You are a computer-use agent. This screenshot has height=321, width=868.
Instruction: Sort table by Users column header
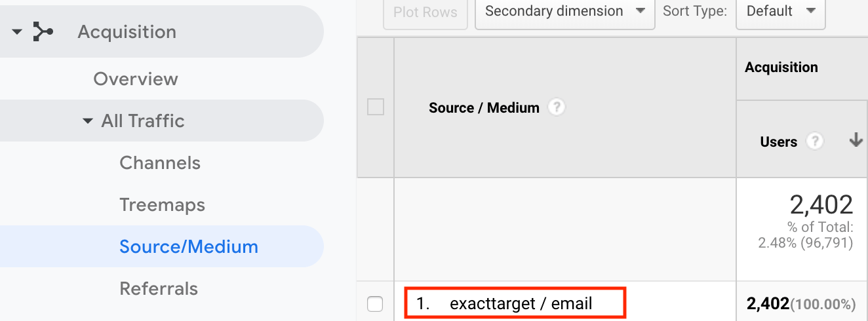778,142
